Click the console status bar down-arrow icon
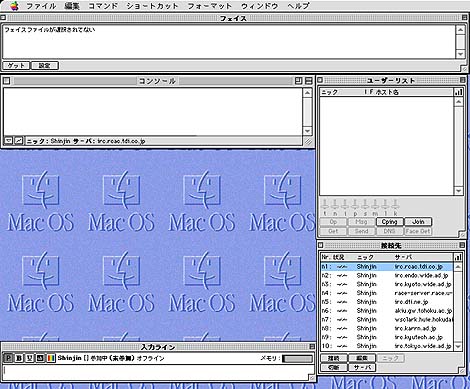 (8, 141)
